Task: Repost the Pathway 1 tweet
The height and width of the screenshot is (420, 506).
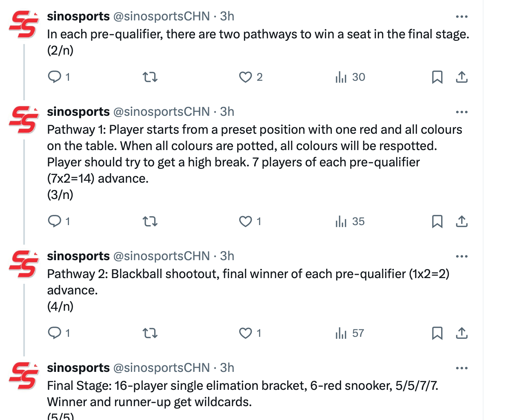Action: coord(150,221)
